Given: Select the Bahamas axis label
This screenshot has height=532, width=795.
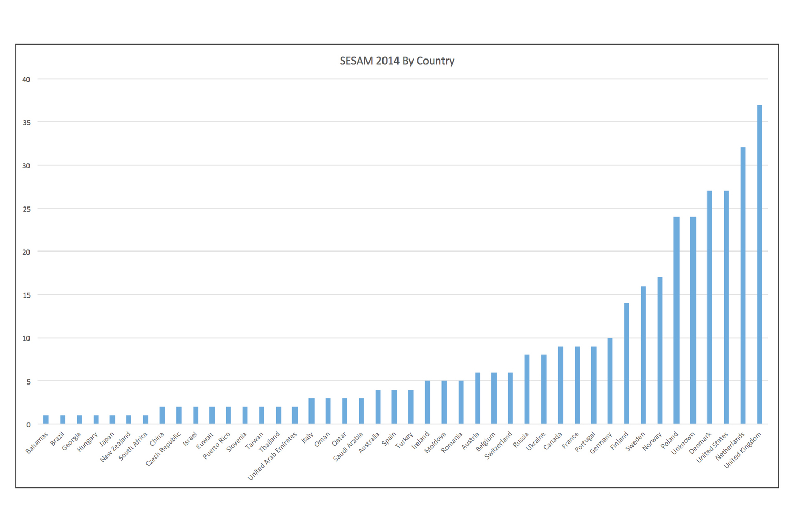Looking at the screenshot, I should tap(37, 442).
